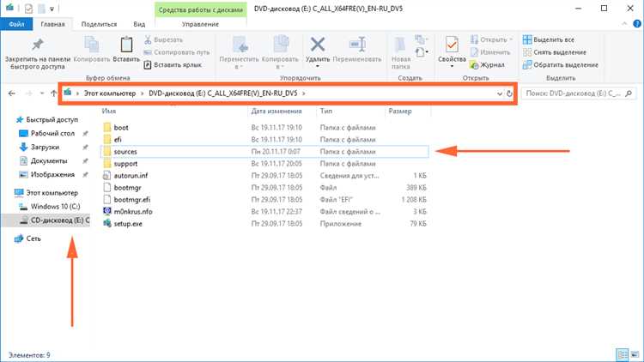Switch to the Вид tab
Viewport: 644px width, 362px height.
139,24
